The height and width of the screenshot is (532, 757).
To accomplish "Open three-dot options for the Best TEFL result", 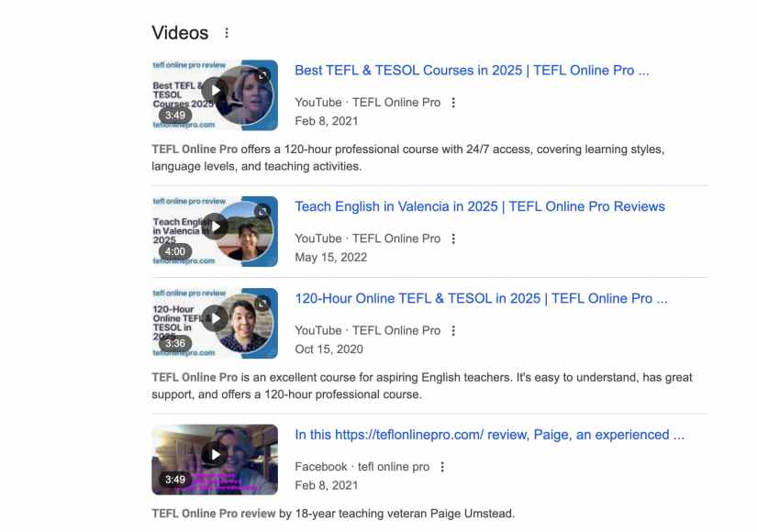I will pos(452,102).
